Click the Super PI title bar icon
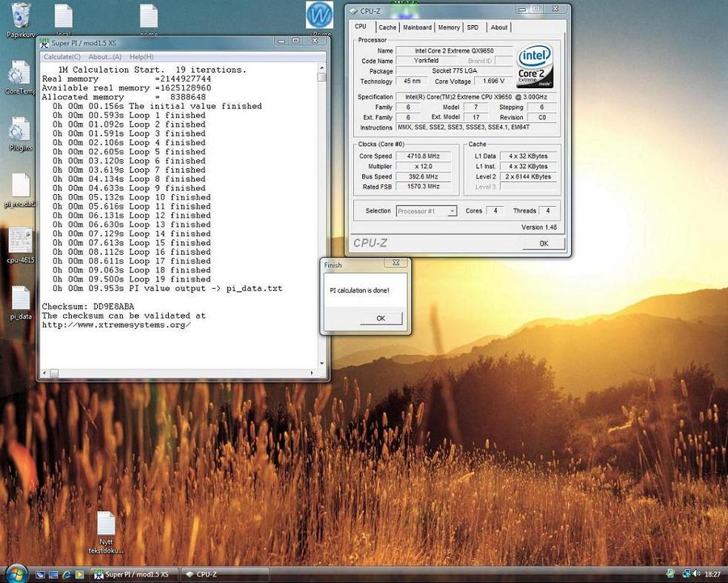This screenshot has width=728, height=583. [x=44, y=43]
